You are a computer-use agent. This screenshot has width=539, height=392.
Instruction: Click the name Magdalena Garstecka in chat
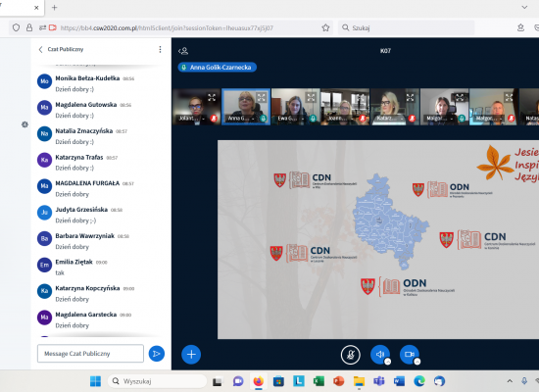[x=86, y=315]
